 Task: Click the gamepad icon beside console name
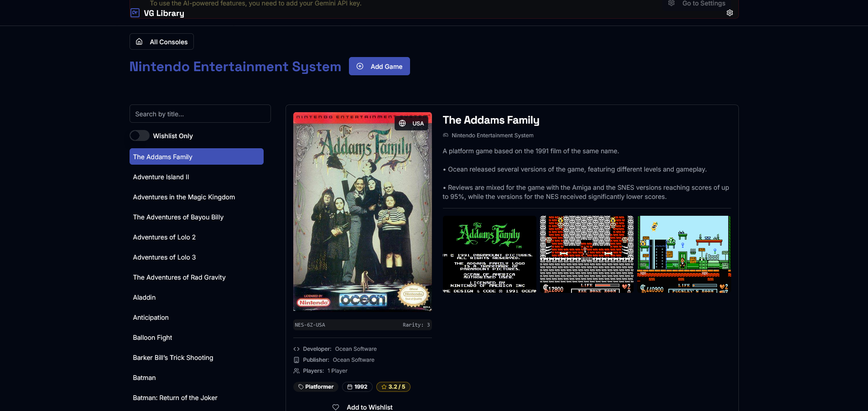click(x=446, y=135)
